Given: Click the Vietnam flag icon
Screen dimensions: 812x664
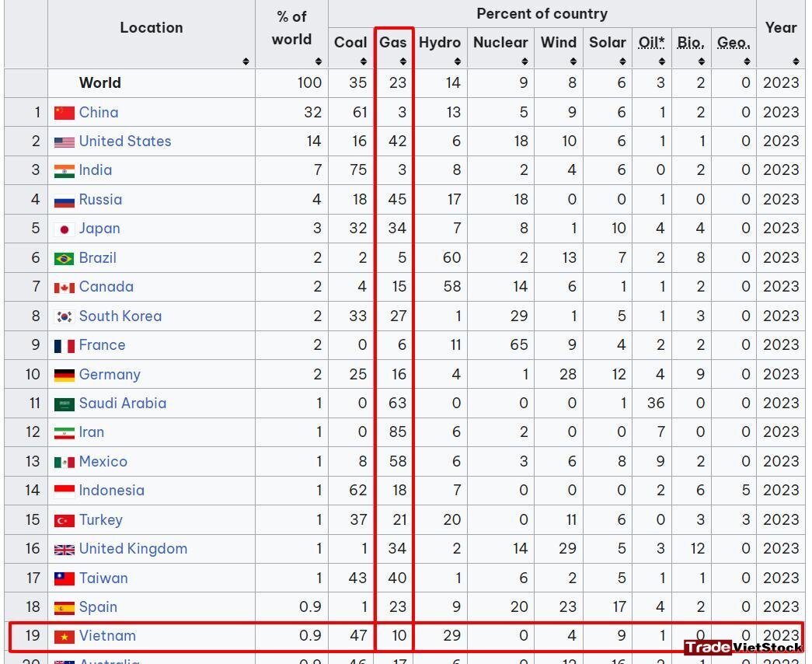Looking at the screenshot, I should [x=64, y=637].
